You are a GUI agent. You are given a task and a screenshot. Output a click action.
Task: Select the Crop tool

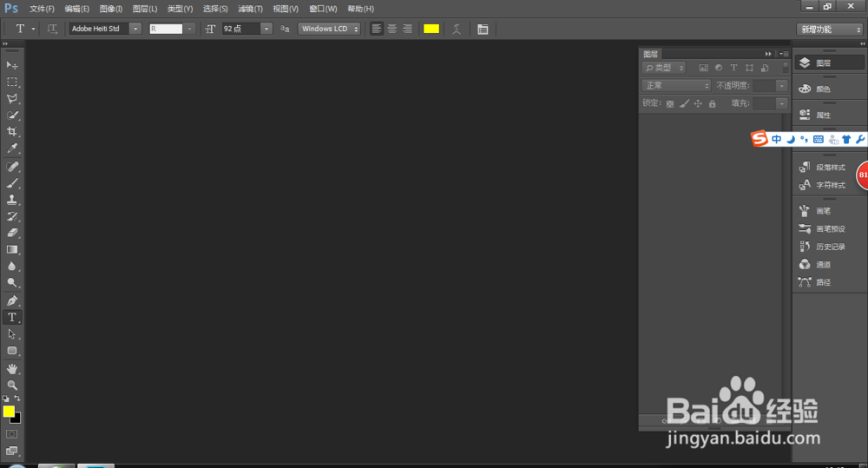click(x=11, y=132)
